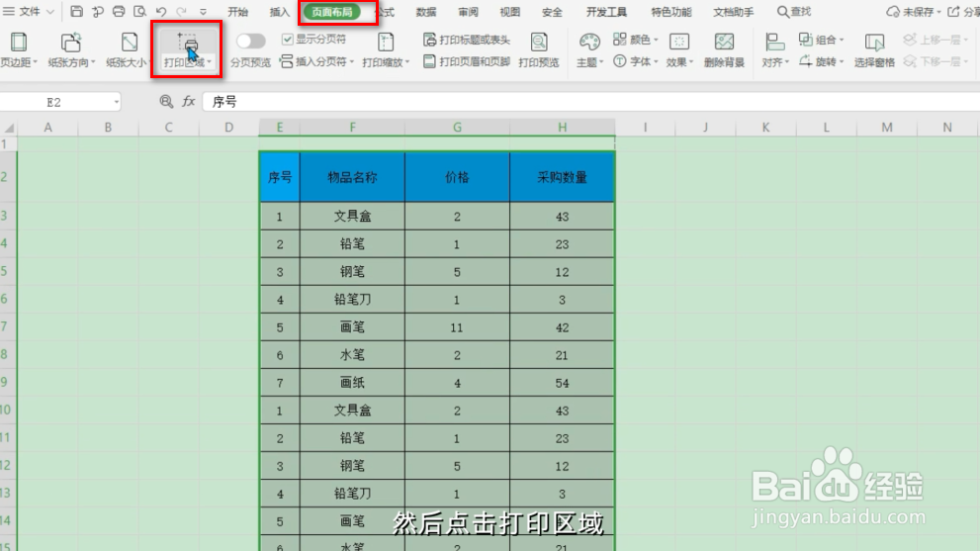Select column K header
980x551 pixels.
765,128
